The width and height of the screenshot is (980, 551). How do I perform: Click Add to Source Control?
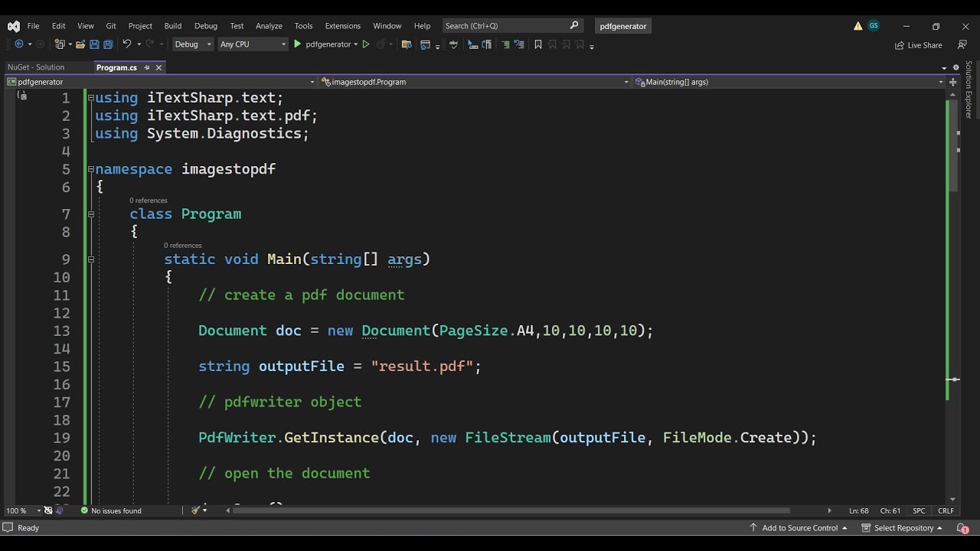[x=799, y=528]
